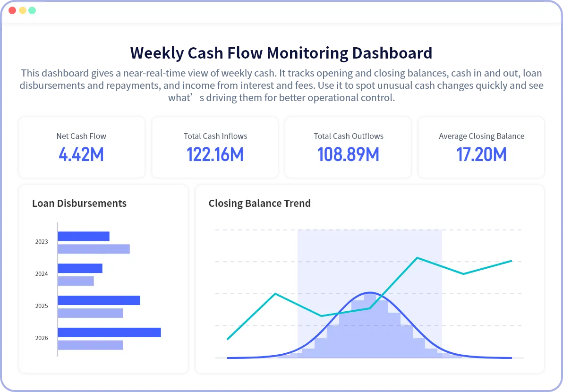Open the Average Closing Balance 17.20M card
The image size is (563, 392).
point(481,147)
